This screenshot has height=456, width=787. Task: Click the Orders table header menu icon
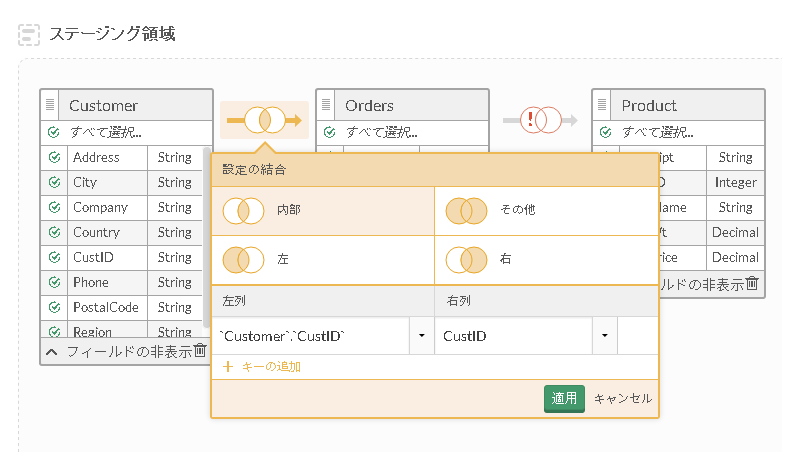click(x=328, y=105)
